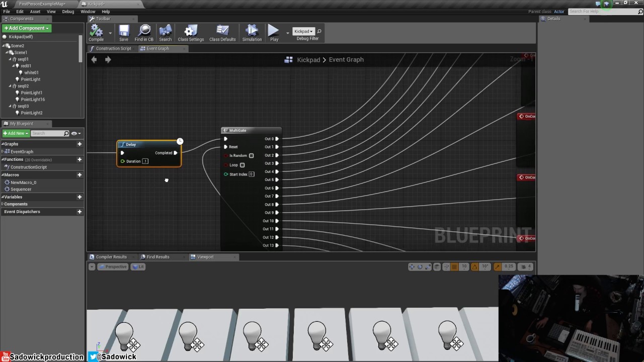This screenshot has width=644, height=362.
Task: Click the Play button in the toolbar
Action: tap(274, 32)
